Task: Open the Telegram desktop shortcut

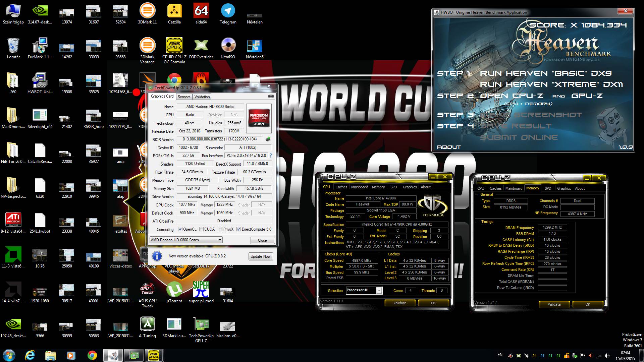Action: pyautogui.click(x=228, y=13)
